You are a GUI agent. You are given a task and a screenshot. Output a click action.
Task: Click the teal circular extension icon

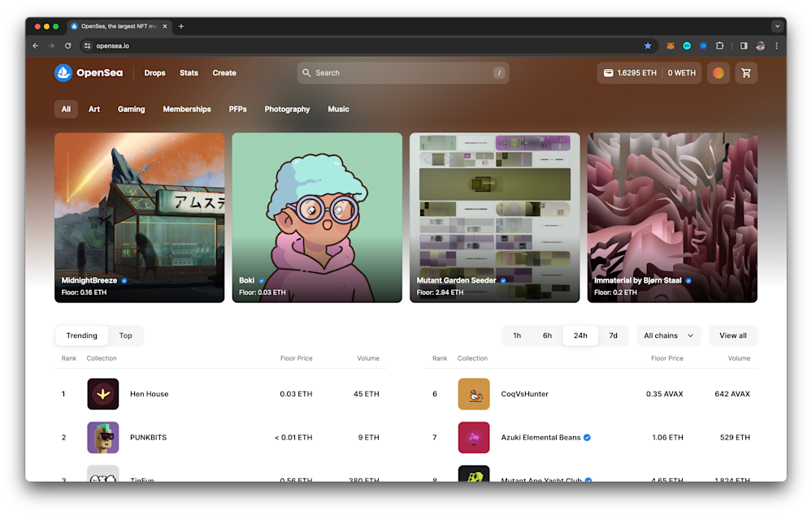coord(687,45)
